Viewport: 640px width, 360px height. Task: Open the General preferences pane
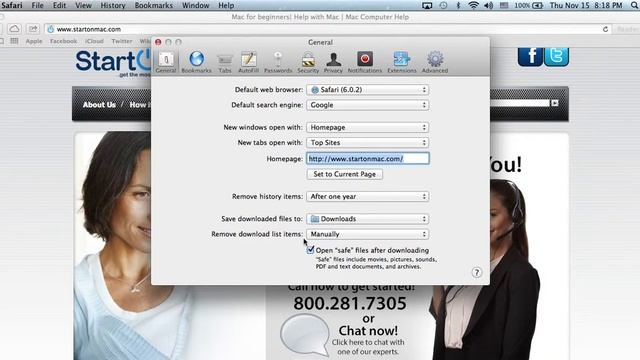[x=166, y=62]
